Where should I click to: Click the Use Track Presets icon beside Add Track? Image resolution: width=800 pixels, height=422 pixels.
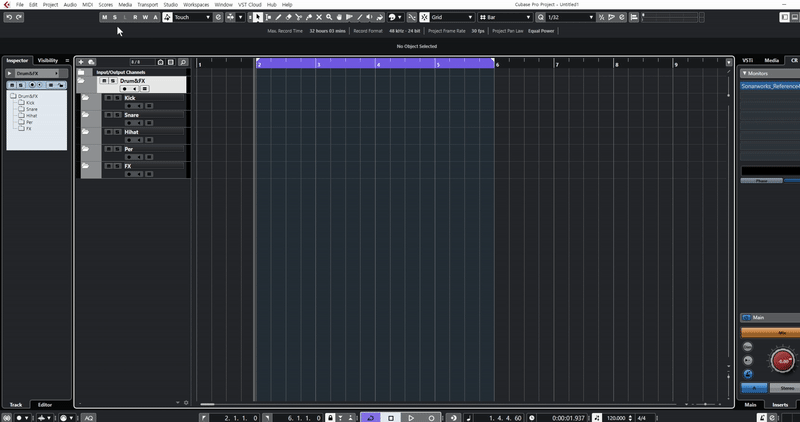coord(91,62)
